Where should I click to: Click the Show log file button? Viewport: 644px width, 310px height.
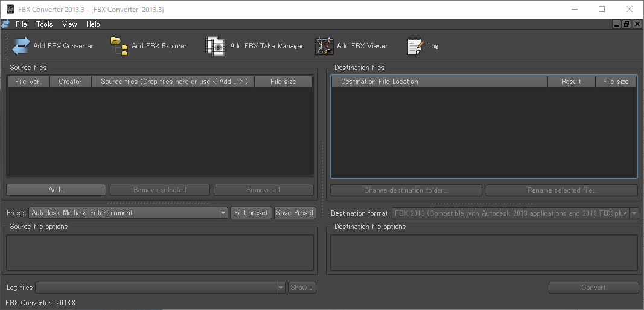pos(302,288)
